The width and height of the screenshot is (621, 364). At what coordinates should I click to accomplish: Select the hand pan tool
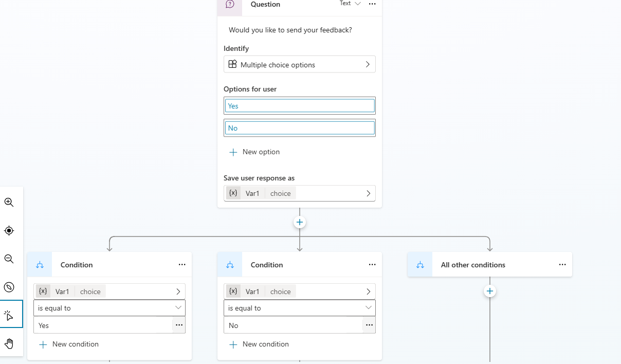coord(9,343)
